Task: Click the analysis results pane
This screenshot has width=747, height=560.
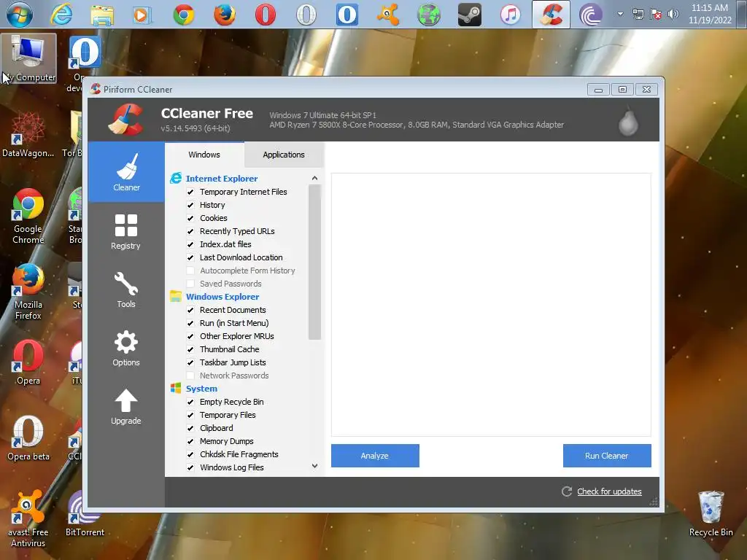Action: (x=491, y=305)
